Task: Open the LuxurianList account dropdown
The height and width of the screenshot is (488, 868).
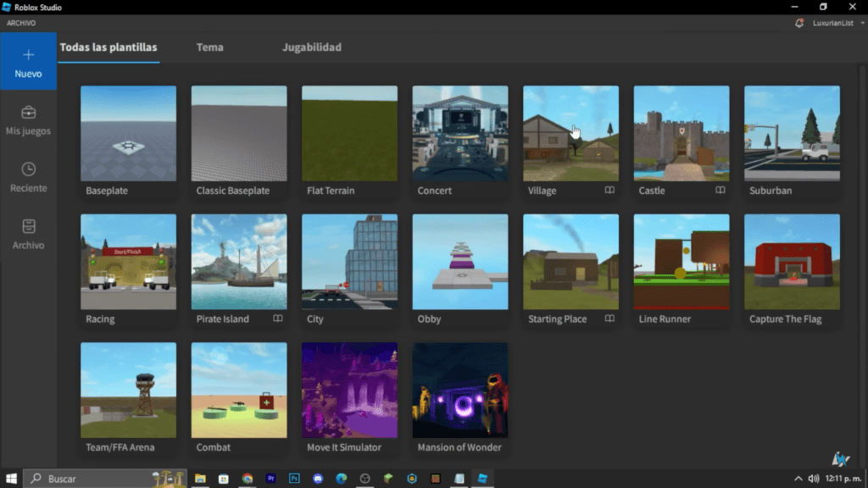Action: pyautogui.click(x=837, y=23)
